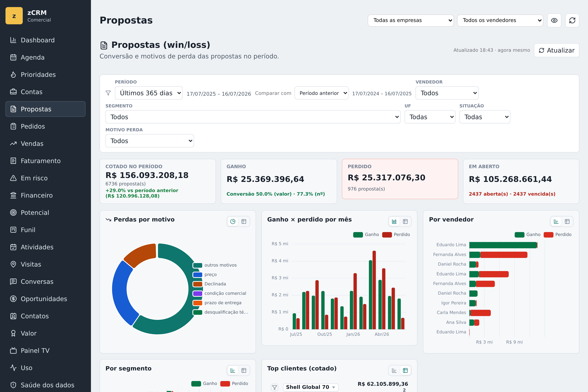Click the Atualizar button
This screenshot has height=392, width=588.
(x=556, y=50)
